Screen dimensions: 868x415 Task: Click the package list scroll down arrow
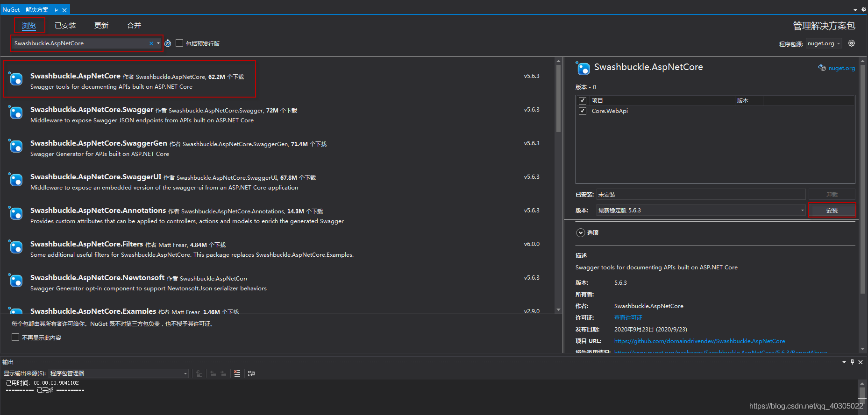coord(558,309)
